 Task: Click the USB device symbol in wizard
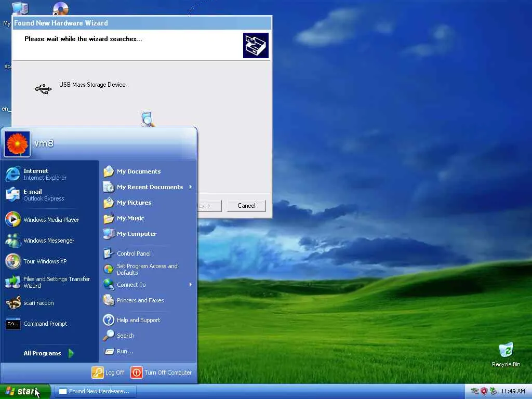[44, 89]
